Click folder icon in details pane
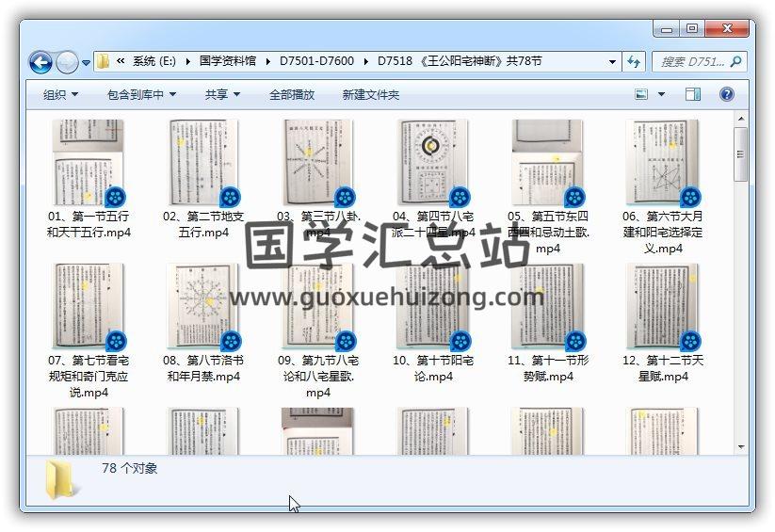 61,480
